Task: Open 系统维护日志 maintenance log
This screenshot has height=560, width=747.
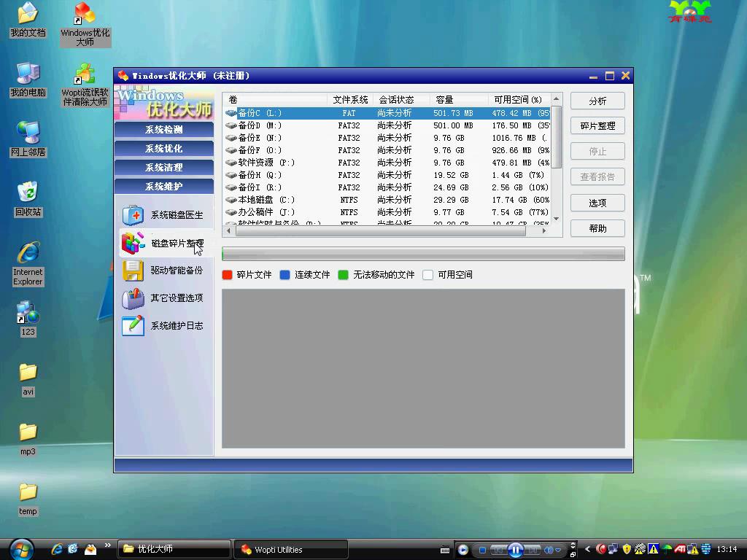Action: 163,326
